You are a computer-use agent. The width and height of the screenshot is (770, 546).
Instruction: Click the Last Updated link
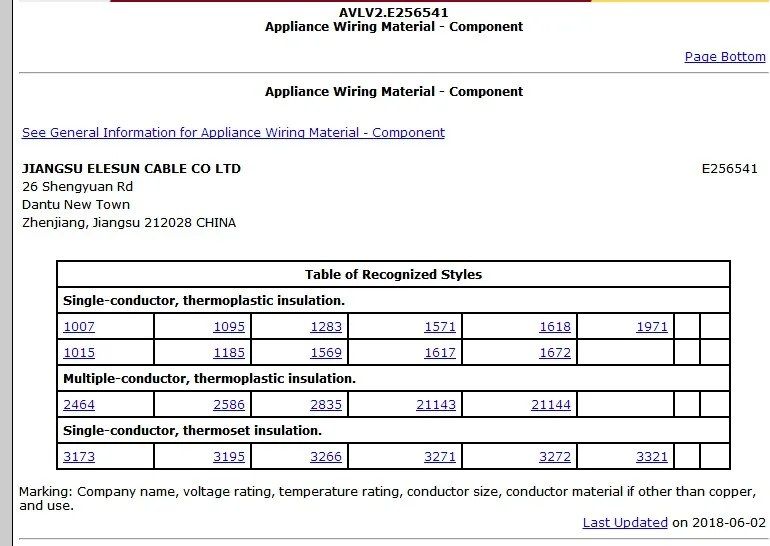(x=625, y=523)
